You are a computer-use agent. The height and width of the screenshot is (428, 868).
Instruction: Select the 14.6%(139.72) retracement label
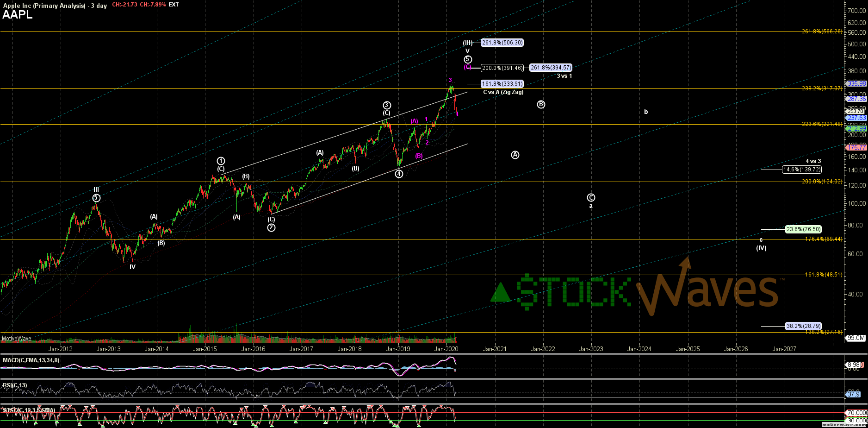tap(802, 170)
